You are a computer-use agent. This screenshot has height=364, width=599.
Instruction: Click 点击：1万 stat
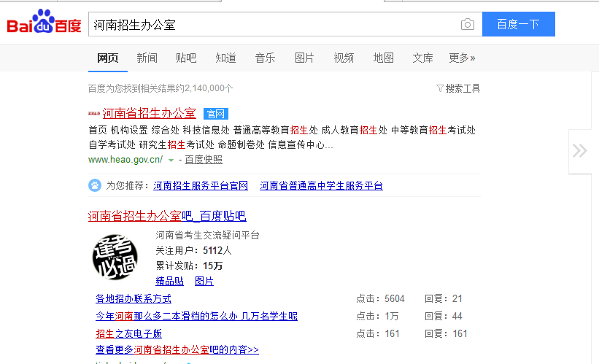pyautogui.click(x=377, y=317)
